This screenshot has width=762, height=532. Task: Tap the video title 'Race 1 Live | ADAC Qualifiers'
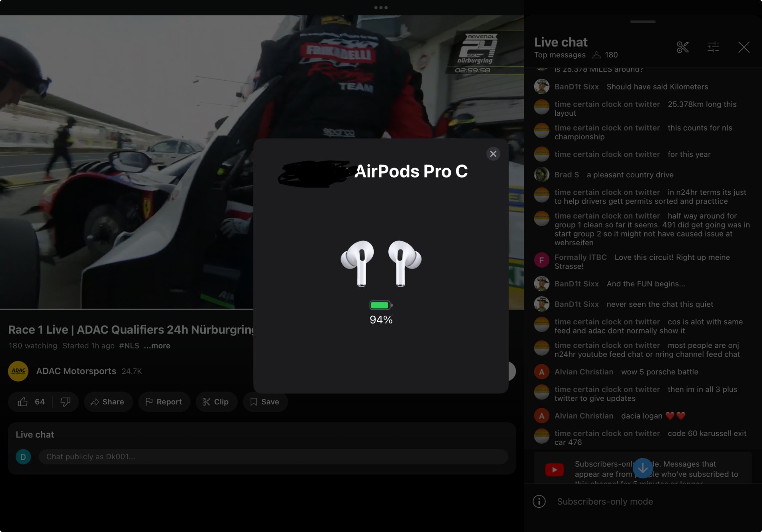coord(132,330)
